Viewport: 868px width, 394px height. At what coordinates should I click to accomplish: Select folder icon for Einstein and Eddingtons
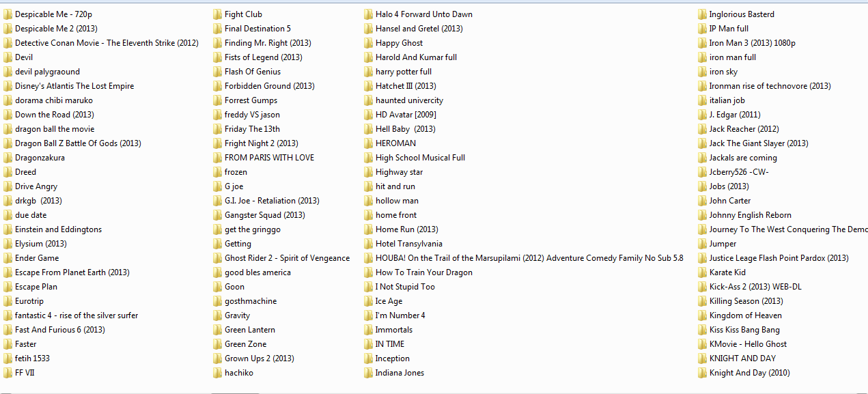tap(8, 229)
